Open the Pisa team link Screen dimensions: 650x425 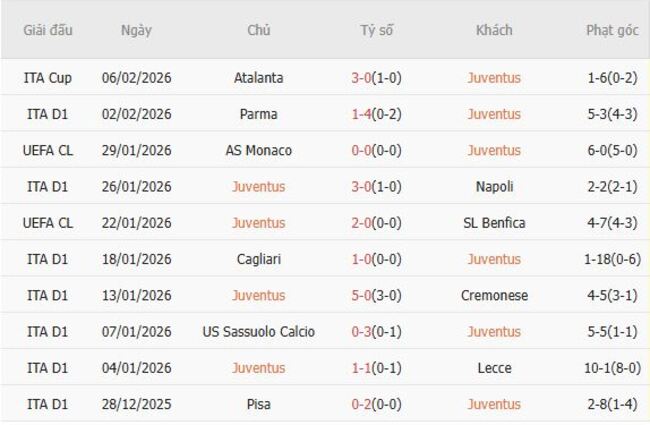click(x=258, y=404)
